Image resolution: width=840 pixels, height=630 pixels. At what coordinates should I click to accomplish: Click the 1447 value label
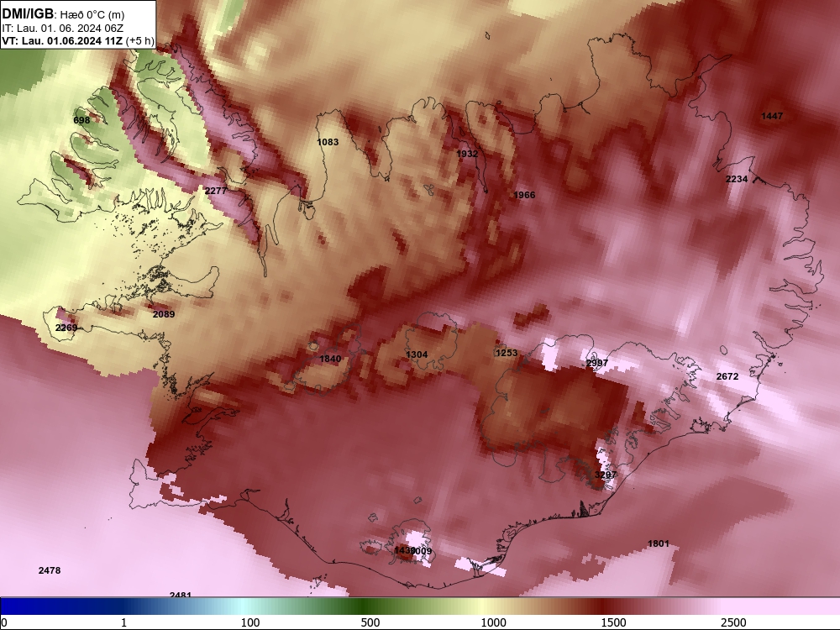772,116
